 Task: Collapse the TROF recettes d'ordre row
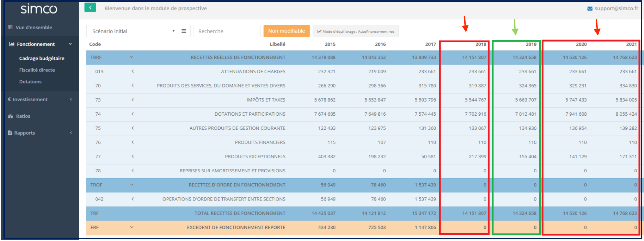click(132, 185)
